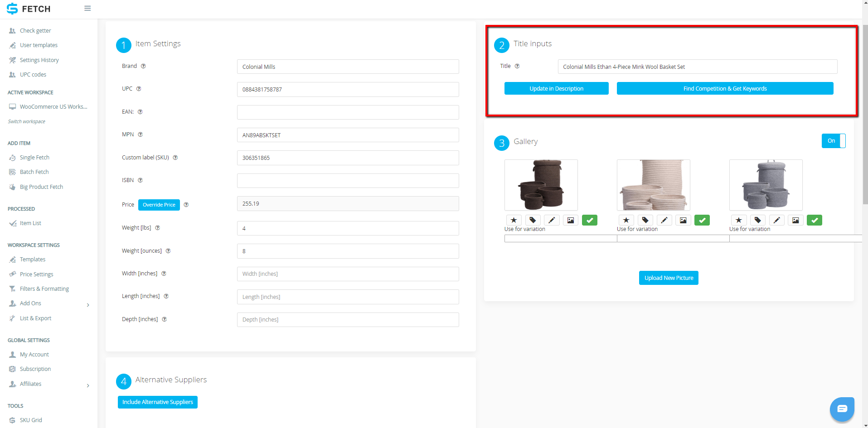Open SKU Grid tool
This screenshot has height=428, width=868.
pyautogui.click(x=31, y=420)
